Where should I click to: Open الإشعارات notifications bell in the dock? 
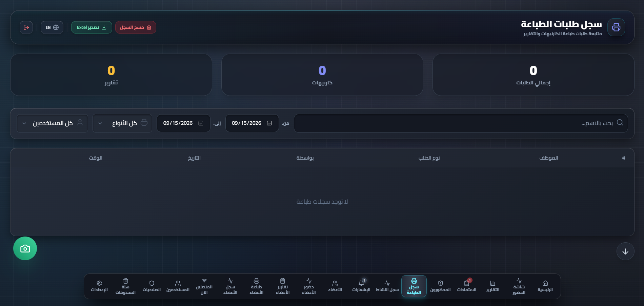point(361,286)
